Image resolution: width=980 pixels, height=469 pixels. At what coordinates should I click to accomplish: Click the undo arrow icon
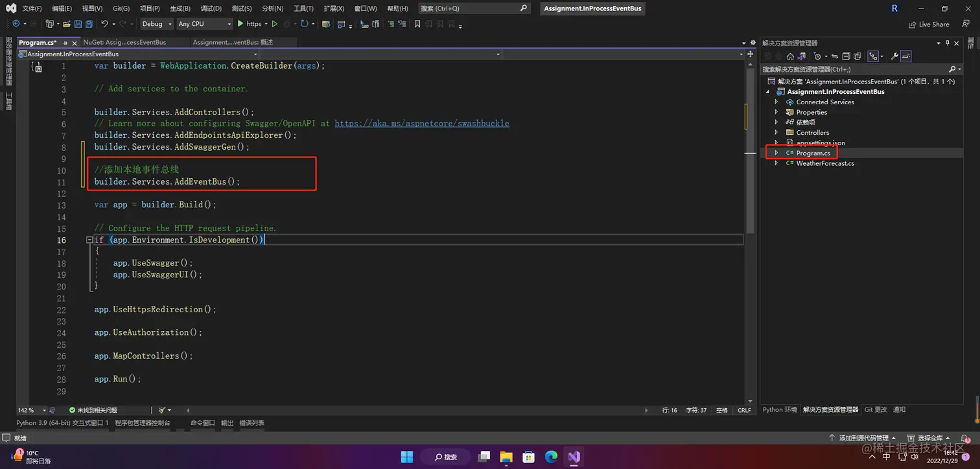tap(104, 24)
